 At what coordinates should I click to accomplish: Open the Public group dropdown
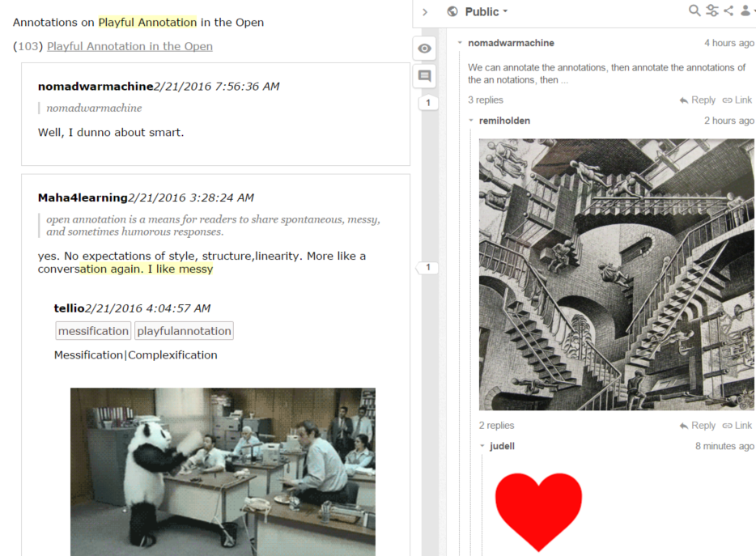[x=486, y=11]
